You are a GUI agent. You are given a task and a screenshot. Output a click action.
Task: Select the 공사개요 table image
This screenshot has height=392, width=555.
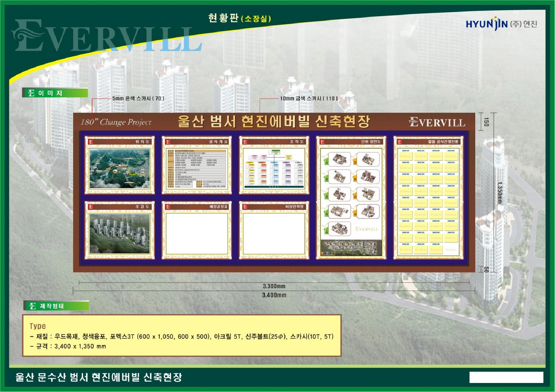197,168
